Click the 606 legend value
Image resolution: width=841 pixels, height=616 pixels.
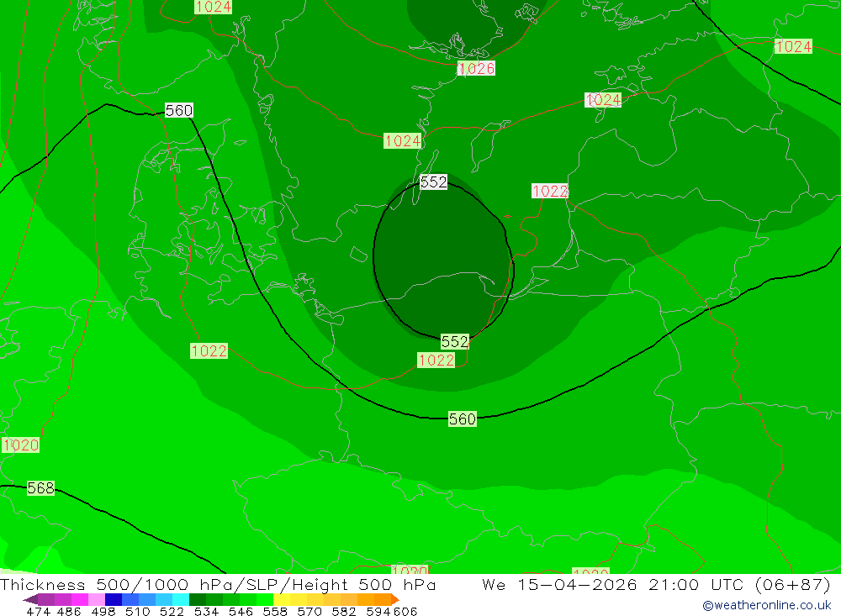point(405,611)
